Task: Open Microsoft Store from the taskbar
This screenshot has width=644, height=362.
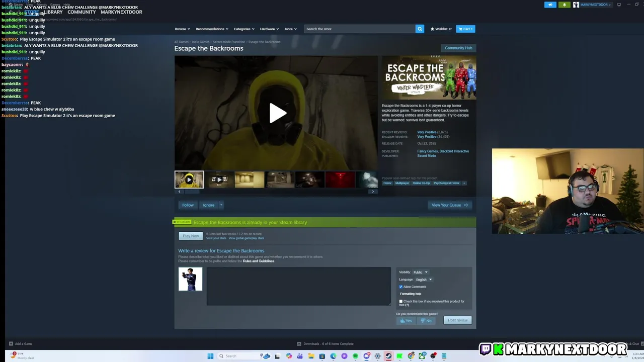Action: coord(322,356)
